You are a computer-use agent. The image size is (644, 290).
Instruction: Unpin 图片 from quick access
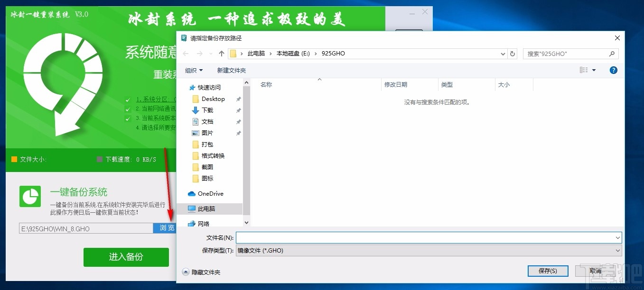coord(238,133)
